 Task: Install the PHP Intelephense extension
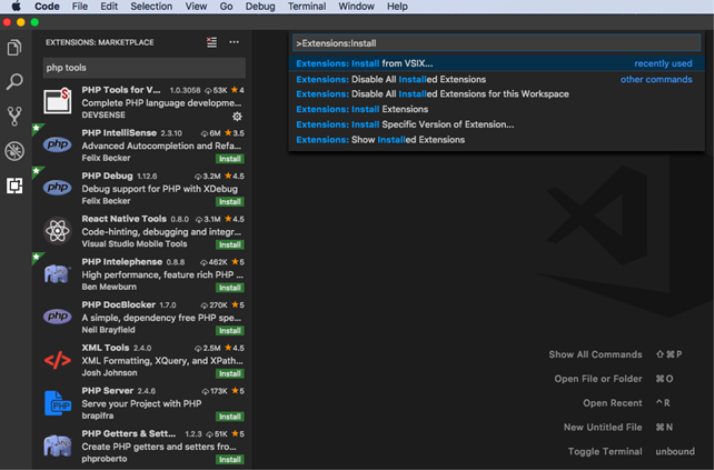[230, 287]
